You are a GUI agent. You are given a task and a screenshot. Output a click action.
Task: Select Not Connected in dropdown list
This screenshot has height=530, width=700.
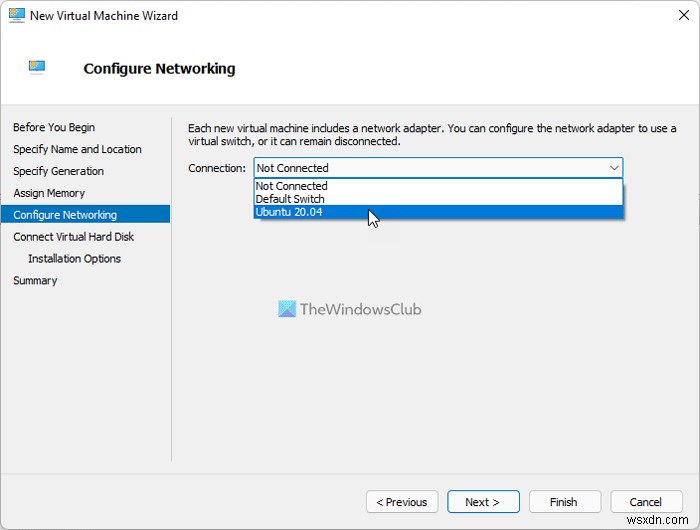coord(292,186)
